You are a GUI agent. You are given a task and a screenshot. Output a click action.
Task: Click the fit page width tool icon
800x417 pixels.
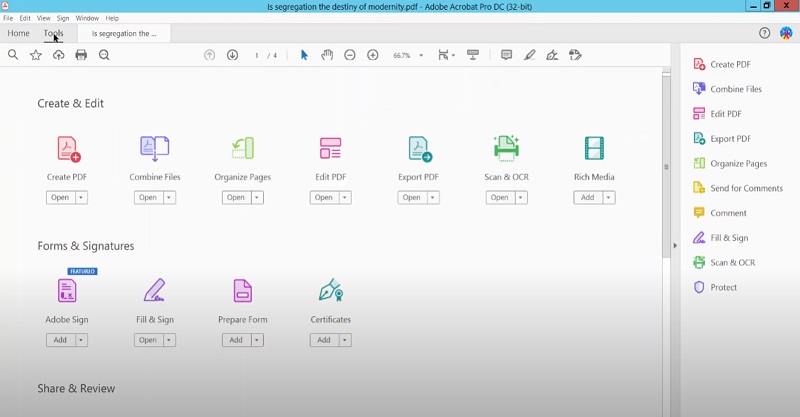coord(446,55)
